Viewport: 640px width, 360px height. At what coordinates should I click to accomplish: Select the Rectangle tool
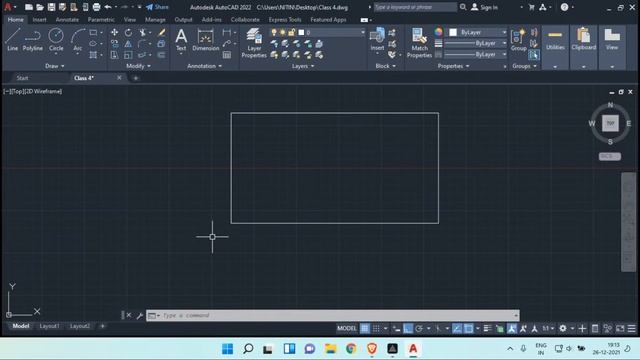pos(93,32)
